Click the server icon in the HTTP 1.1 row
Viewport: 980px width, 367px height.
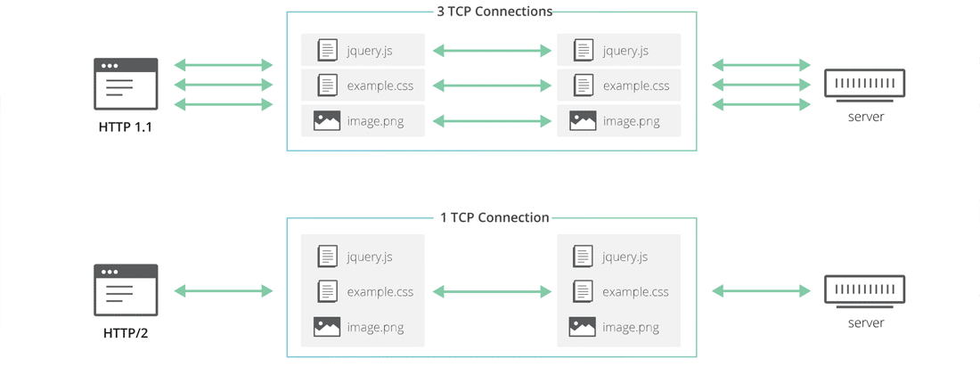tap(862, 86)
